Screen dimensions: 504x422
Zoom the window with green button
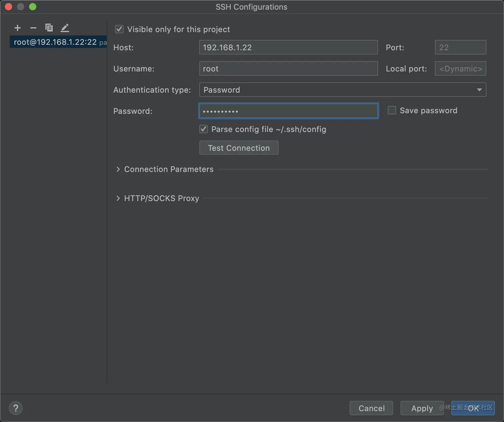[33, 7]
